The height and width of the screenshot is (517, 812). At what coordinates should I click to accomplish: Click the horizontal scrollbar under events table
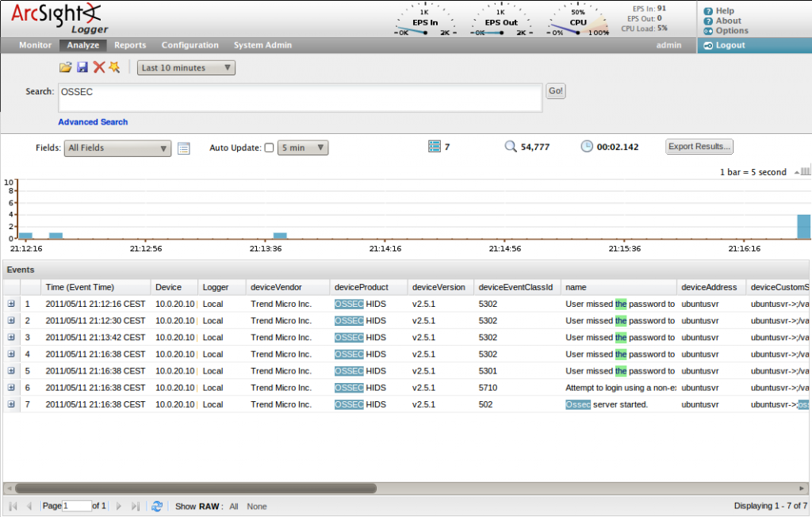click(195, 488)
